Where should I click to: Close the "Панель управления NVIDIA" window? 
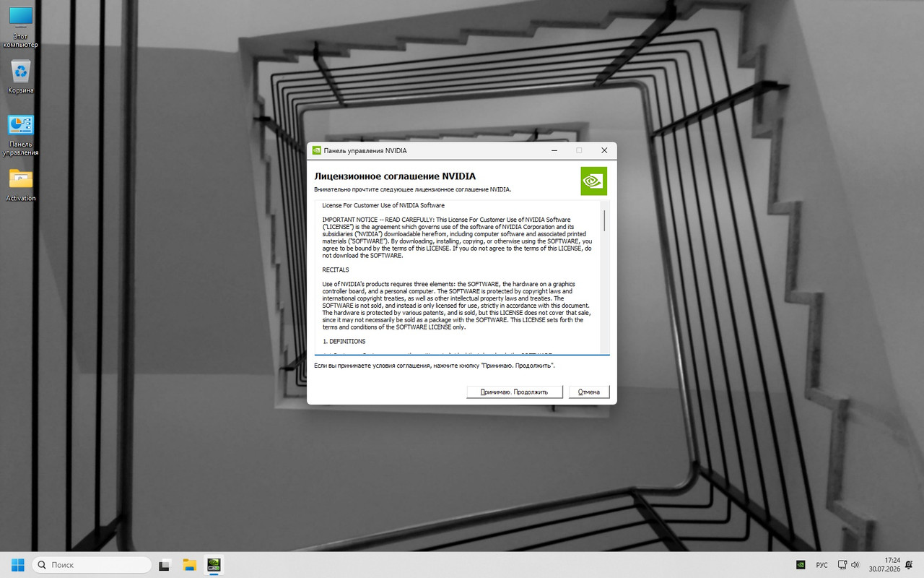pos(604,150)
